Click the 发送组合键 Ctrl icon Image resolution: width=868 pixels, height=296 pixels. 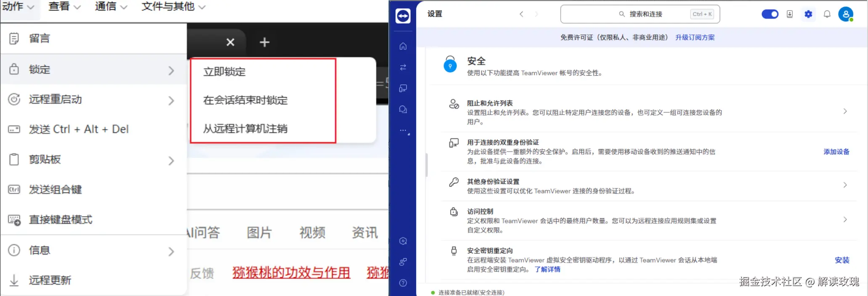click(14, 190)
